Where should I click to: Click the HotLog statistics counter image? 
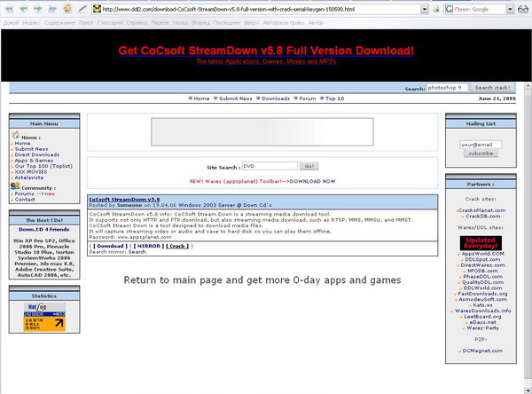point(44,317)
